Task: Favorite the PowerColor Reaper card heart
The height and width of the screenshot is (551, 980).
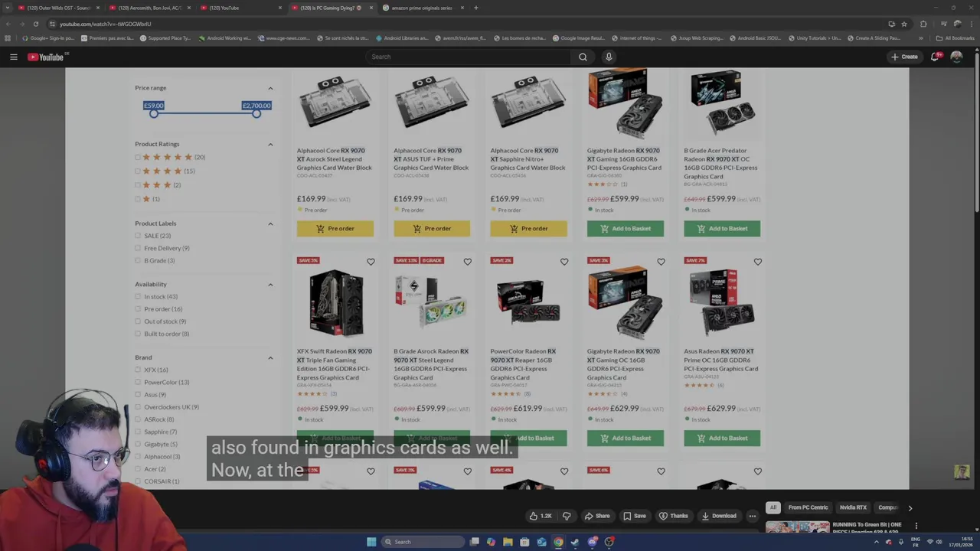Action: coord(564,262)
